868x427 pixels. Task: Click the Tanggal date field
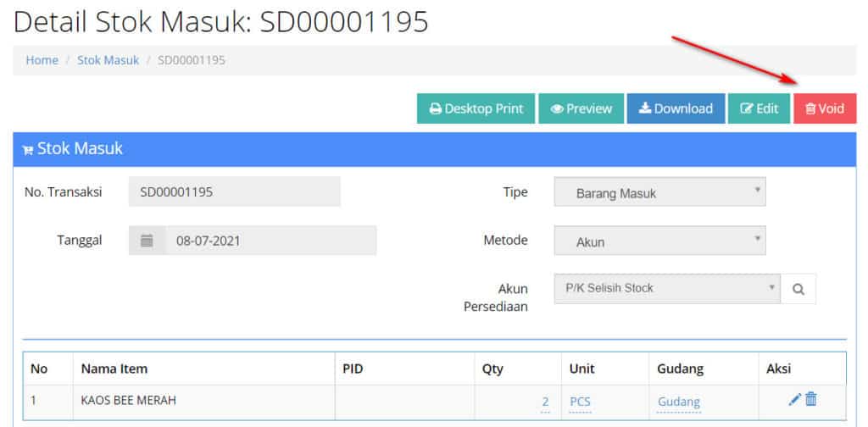coord(270,241)
